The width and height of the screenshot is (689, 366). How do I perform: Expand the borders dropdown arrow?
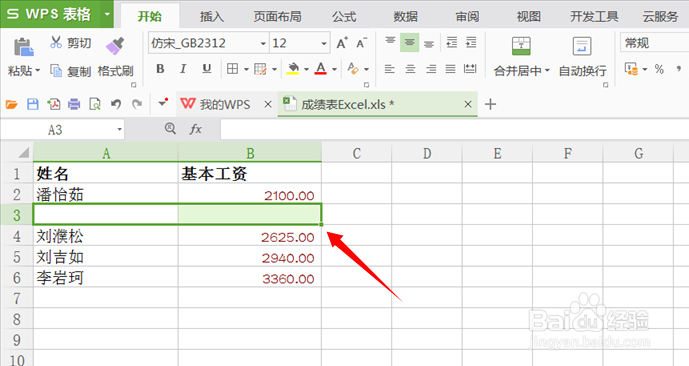tap(246, 69)
